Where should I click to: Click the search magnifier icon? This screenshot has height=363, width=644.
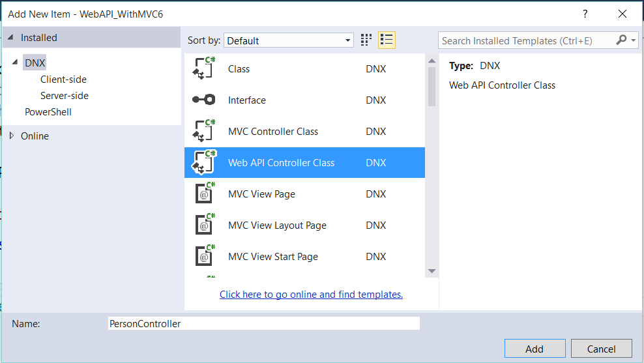click(621, 40)
